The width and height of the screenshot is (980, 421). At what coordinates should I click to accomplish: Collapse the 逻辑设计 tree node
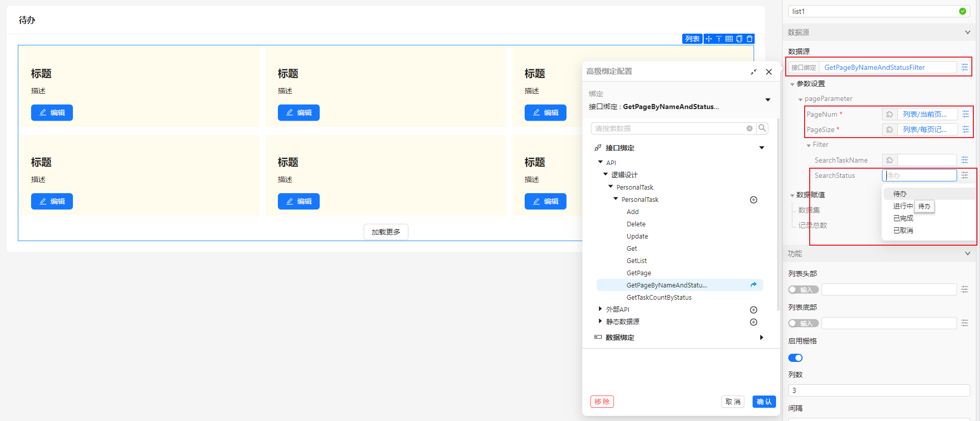coord(605,174)
